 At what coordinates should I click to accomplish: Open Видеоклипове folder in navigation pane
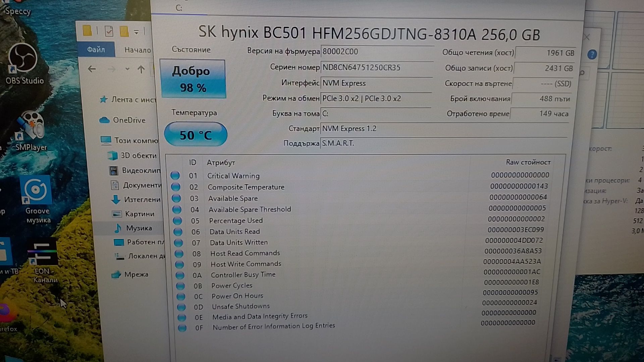point(135,171)
